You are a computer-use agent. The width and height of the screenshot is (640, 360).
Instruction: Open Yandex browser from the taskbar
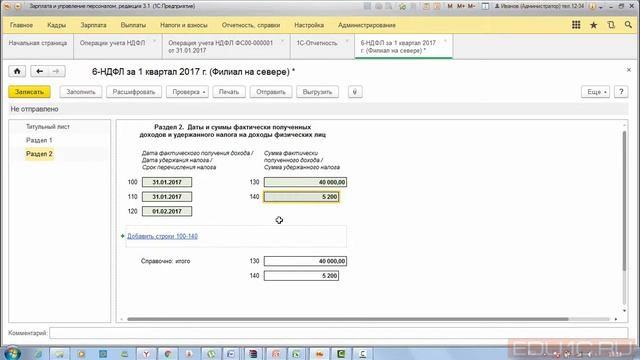[x=146, y=354]
